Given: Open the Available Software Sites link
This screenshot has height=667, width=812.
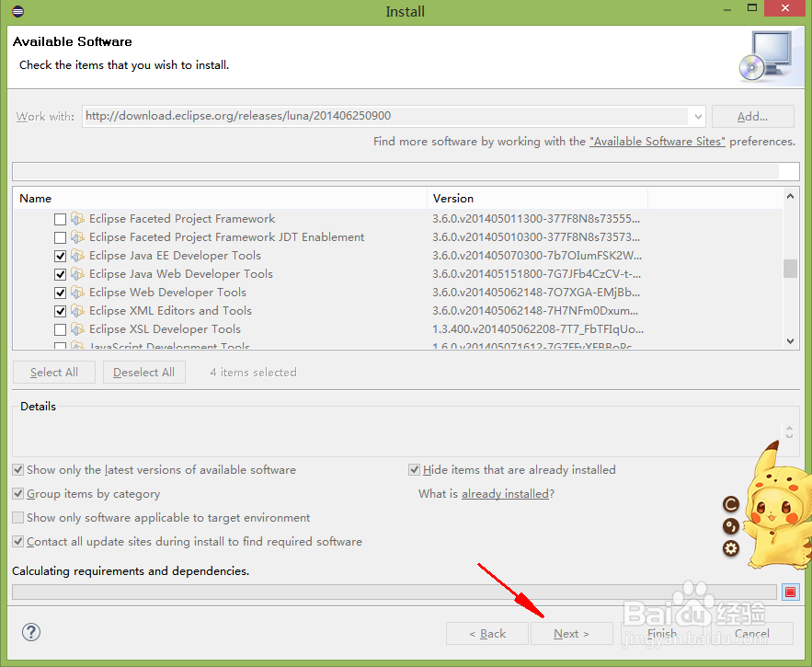Looking at the screenshot, I should (658, 142).
